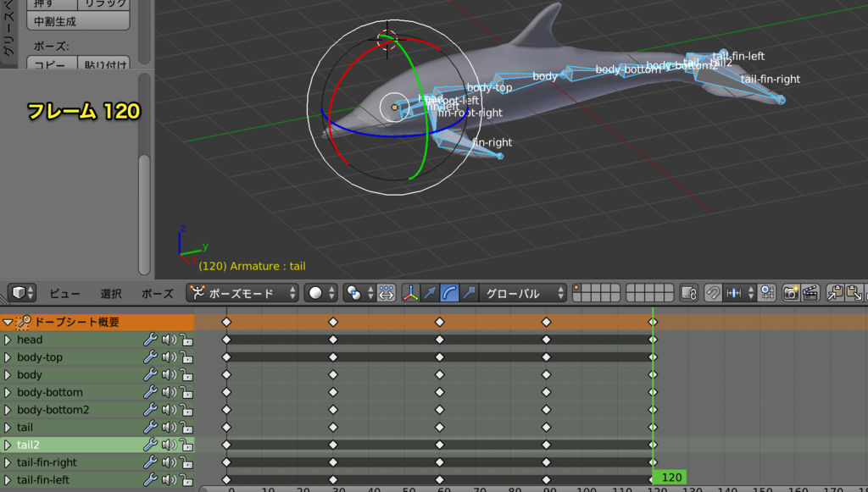Screen dimensions: 868x492
Task: Mute the tail-fin-left channel speaker icon
Action: pyautogui.click(x=169, y=480)
